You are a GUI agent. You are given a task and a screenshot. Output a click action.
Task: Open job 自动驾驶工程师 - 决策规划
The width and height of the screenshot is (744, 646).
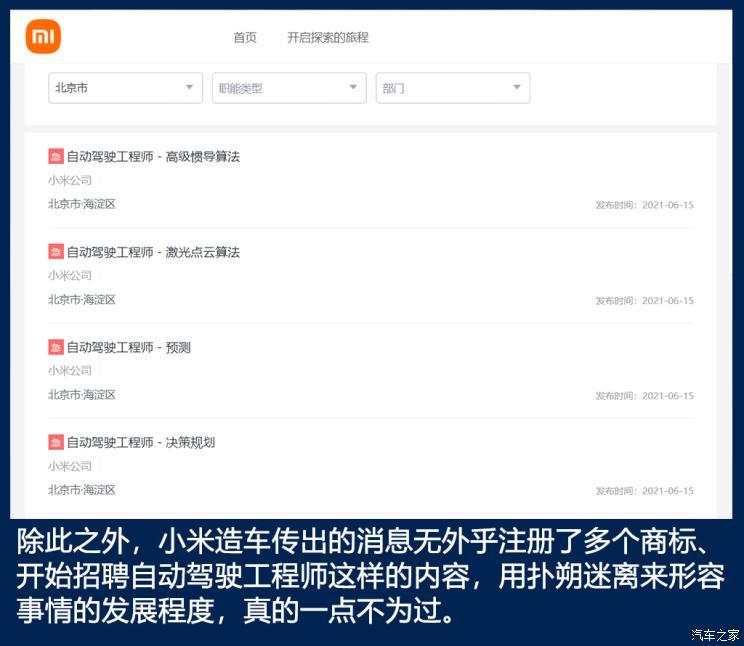coord(140,442)
